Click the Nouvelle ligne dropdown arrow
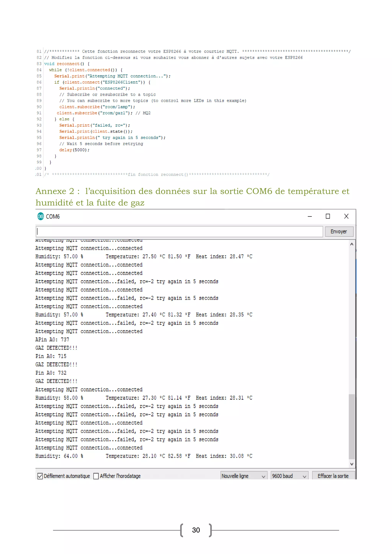This screenshot has height=554, width=392. [263, 477]
